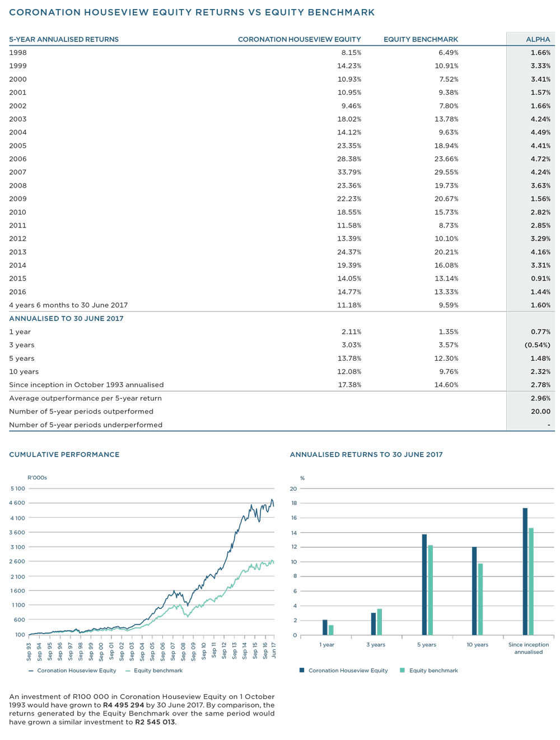Viewport: 560px width, 740px height.
Task: Click the dark blue '5 years' bar
Action: 424,585
